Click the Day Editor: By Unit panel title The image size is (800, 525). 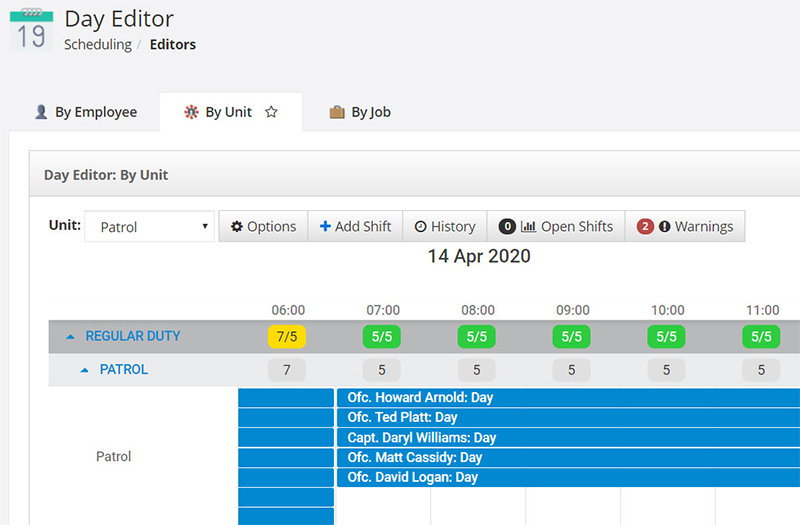tap(106, 175)
